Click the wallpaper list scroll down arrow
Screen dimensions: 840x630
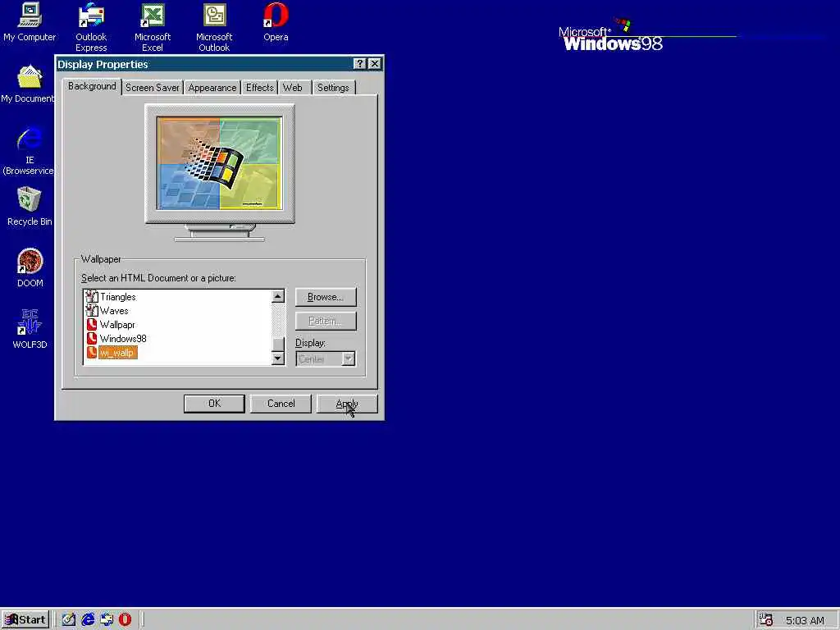(x=278, y=358)
